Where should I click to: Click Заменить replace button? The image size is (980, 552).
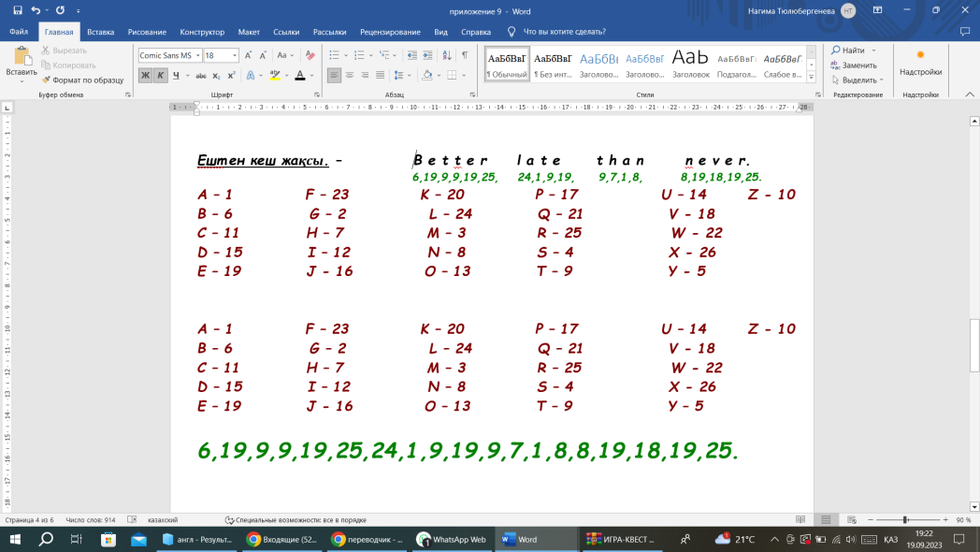[x=854, y=65]
